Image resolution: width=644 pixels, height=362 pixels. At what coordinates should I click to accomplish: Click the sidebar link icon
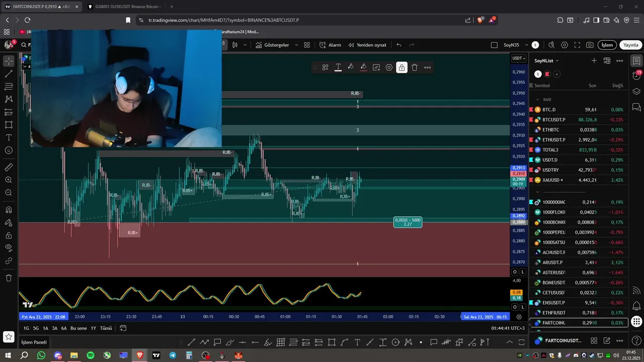tap(9, 261)
